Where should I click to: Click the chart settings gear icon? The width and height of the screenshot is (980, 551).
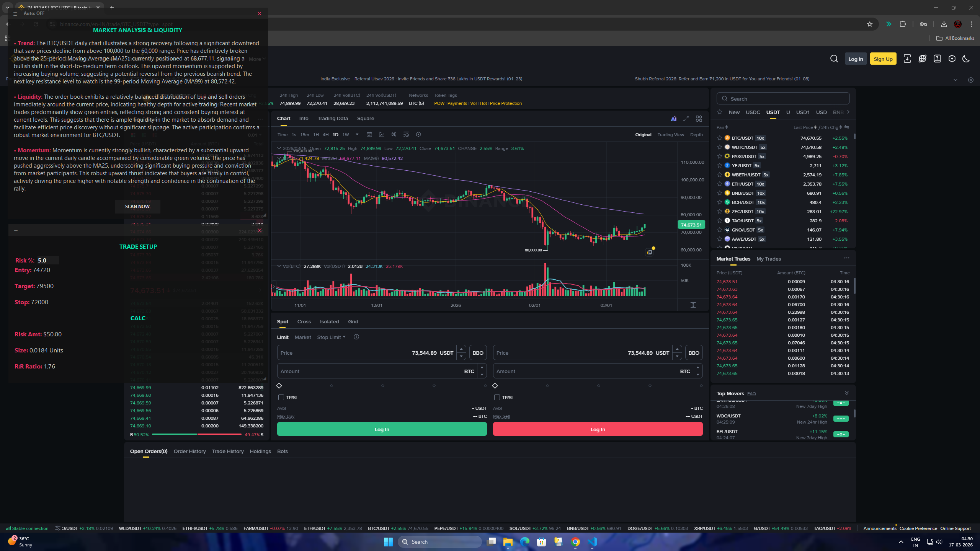418,134
